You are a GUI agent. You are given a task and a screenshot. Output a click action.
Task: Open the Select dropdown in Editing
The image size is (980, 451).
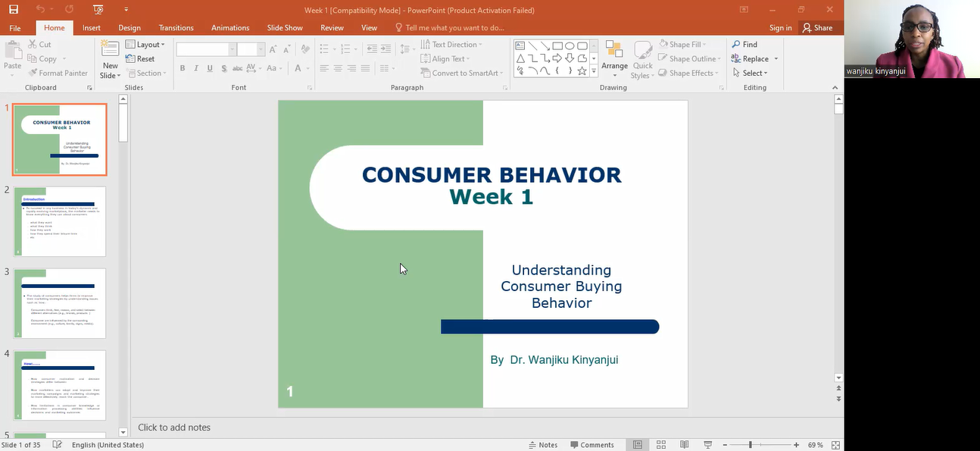click(x=750, y=73)
